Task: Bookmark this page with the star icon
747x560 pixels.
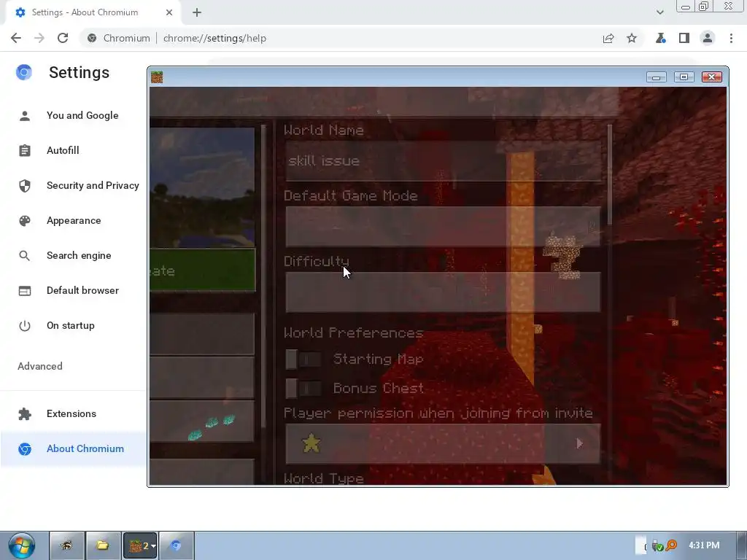Action: click(x=632, y=38)
